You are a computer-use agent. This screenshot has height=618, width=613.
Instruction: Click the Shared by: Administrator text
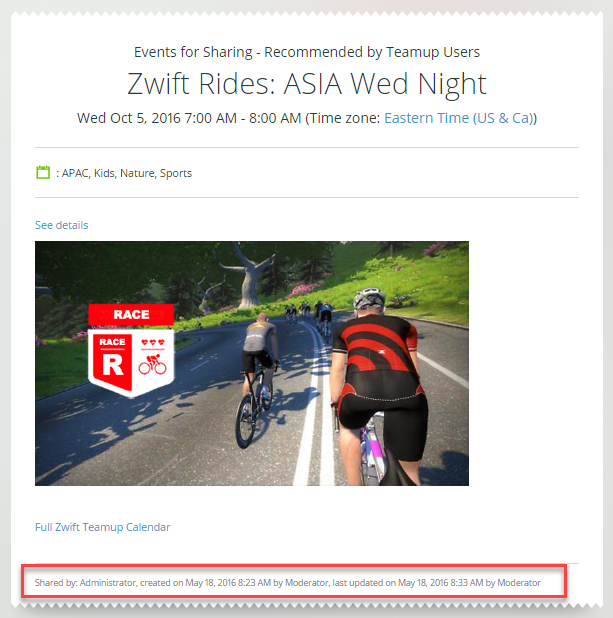click(85, 583)
